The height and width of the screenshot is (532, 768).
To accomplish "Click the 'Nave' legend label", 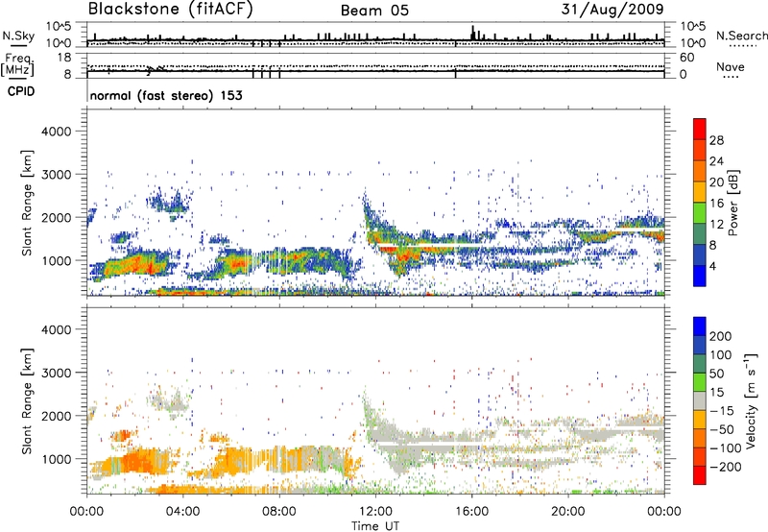I will point(730,66).
